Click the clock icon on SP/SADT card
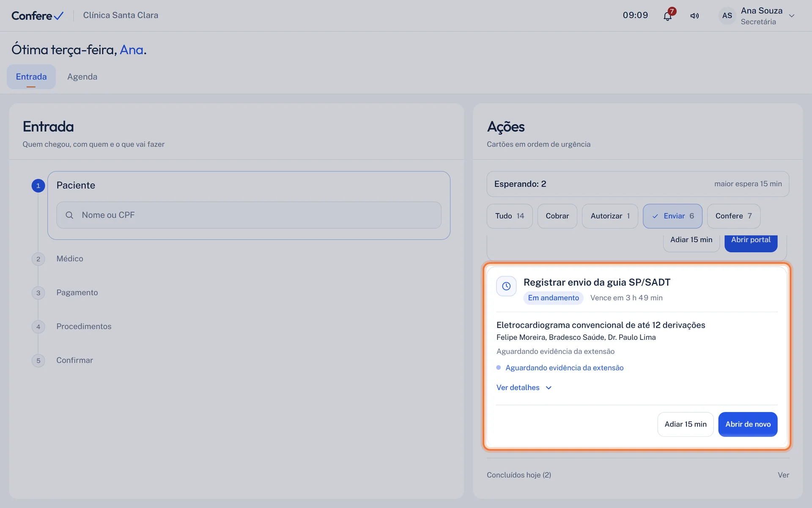Image resolution: width=812 pixels, height=508 pixels. (x=506, y=286)
